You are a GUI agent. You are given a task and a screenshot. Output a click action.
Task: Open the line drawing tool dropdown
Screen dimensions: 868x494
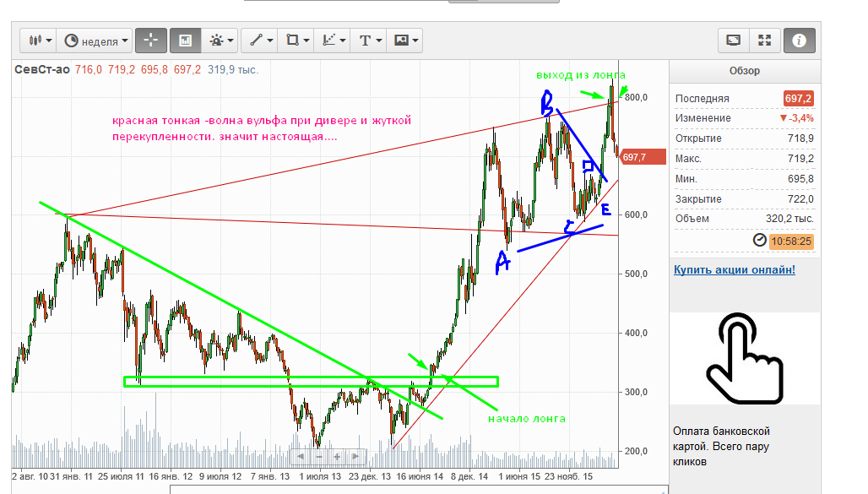pyautogui.click(x=260, y=41)
